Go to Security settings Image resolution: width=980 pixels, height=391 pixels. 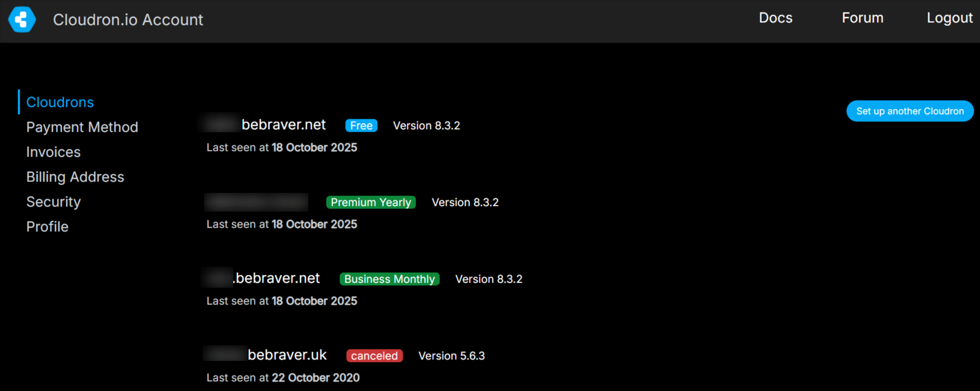pyautogui.click(x=53, y=202)
